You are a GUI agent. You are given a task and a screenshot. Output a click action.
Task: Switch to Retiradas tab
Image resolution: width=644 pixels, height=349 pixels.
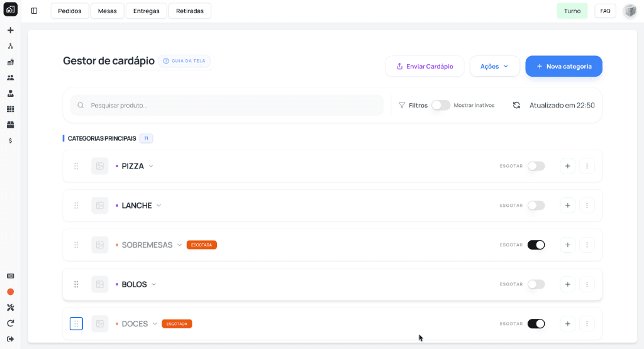(190, 11)
